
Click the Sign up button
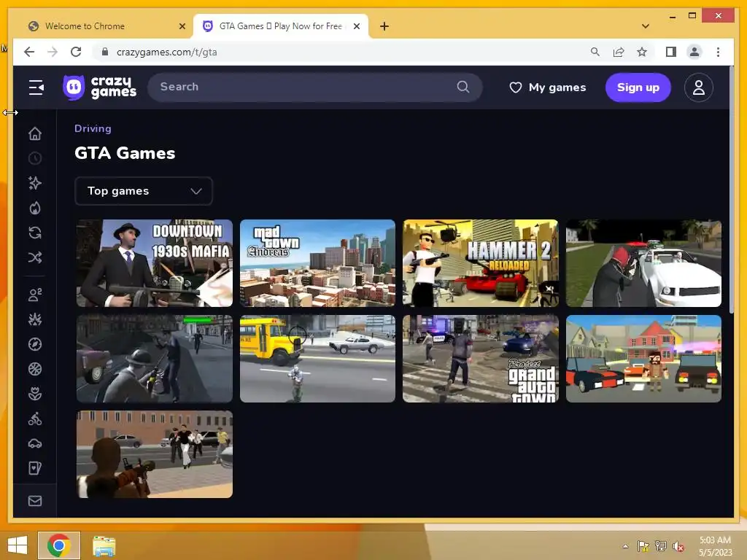(638, 87)
